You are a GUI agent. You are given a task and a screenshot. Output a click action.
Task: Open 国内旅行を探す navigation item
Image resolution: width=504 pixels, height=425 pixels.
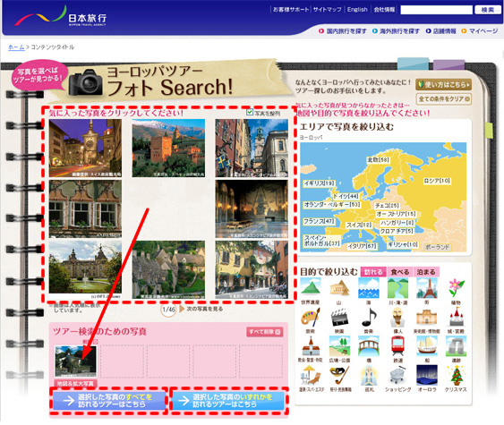point(343,31)
